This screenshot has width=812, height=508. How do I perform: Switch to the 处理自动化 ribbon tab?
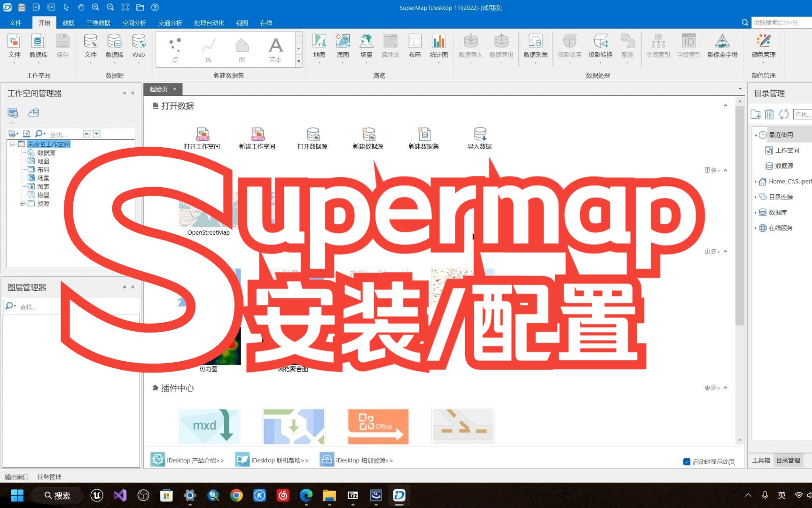209,23
